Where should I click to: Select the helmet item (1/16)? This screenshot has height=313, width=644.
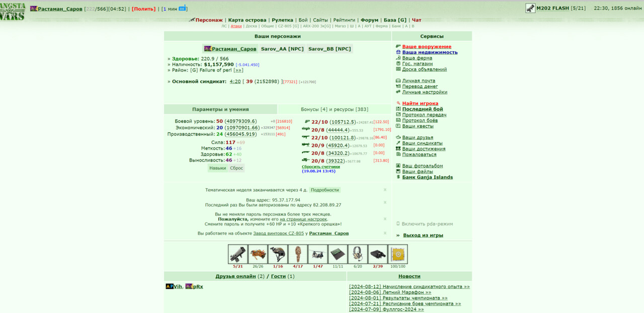pos(278,254)
